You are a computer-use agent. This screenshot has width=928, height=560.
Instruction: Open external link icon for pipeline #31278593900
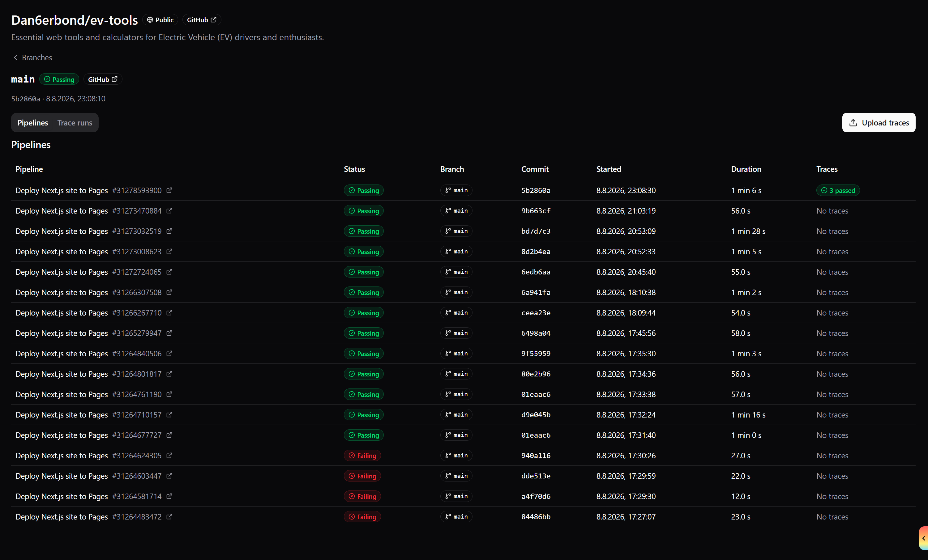pos(169,190)
